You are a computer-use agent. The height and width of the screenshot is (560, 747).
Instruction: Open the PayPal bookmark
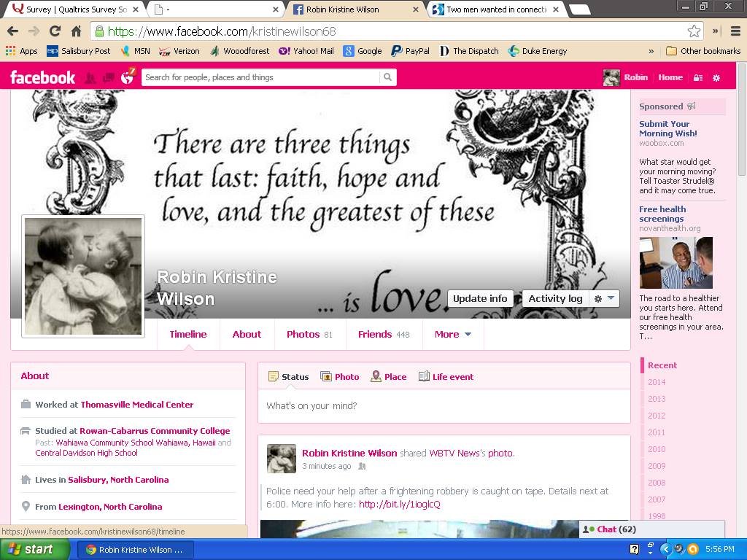click(x=410, y=51)
